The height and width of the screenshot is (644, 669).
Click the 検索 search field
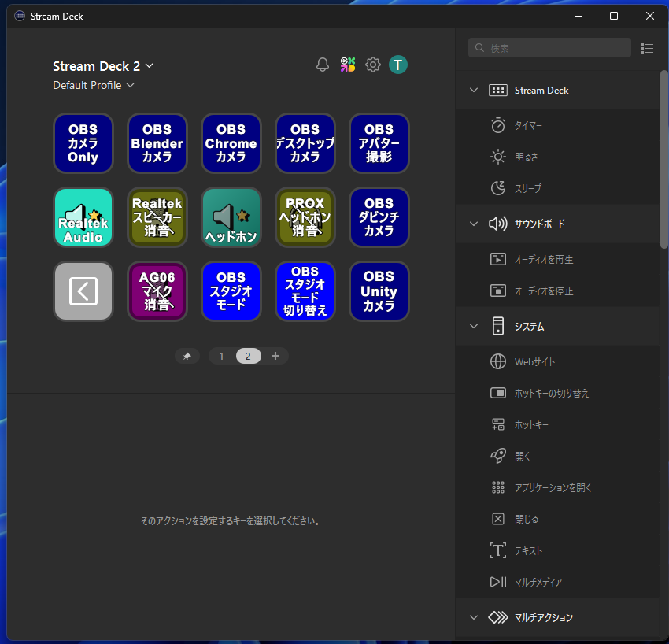[549, 48]
